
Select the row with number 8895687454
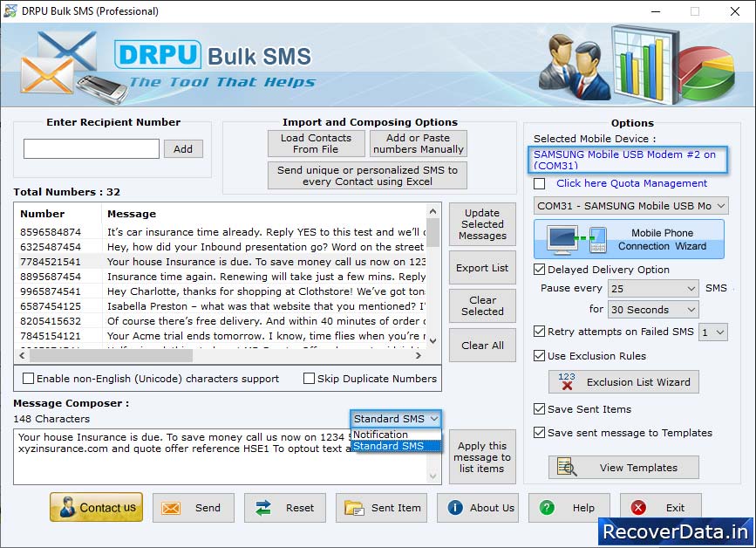[221, 277]
